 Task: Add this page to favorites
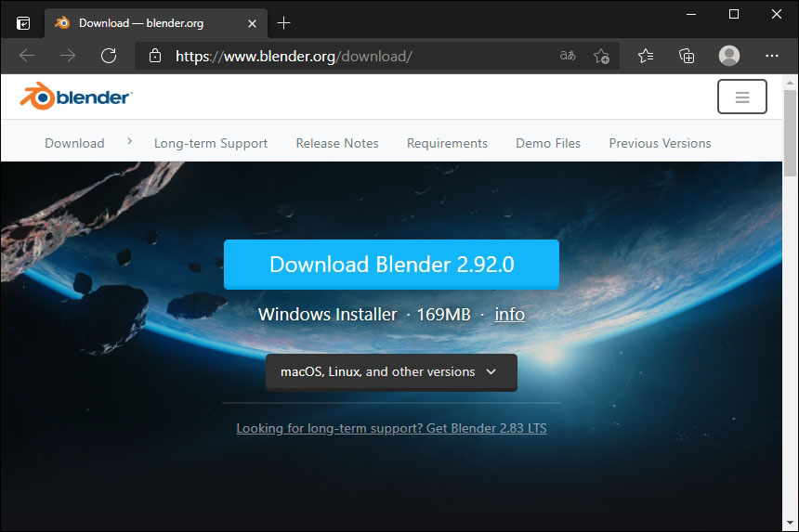601,56
